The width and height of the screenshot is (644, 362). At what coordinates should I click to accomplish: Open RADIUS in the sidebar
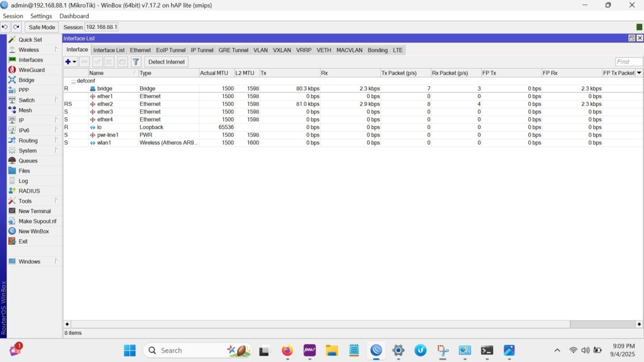tap(29, 191)
